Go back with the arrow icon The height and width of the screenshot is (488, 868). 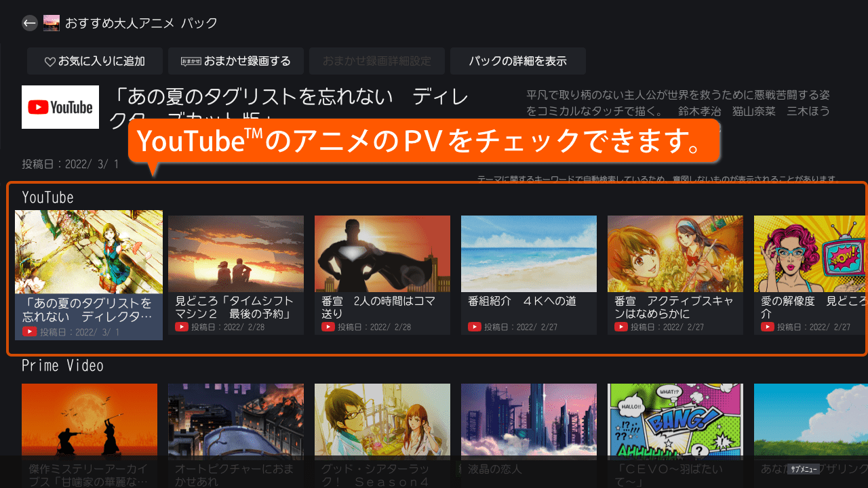tap(29, 23)
